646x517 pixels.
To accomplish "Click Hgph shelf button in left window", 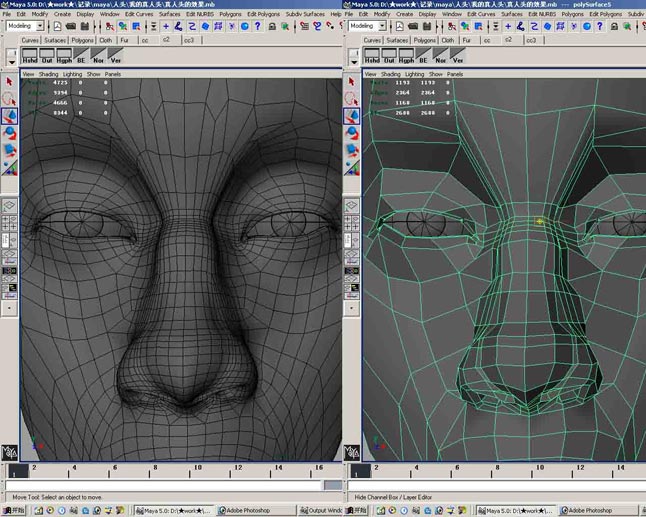I will point(64,56).
